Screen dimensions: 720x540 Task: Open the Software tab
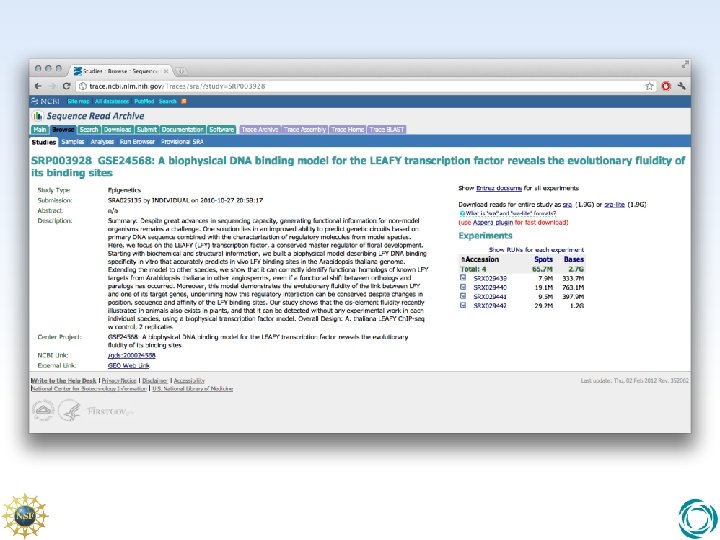(222, 130)
